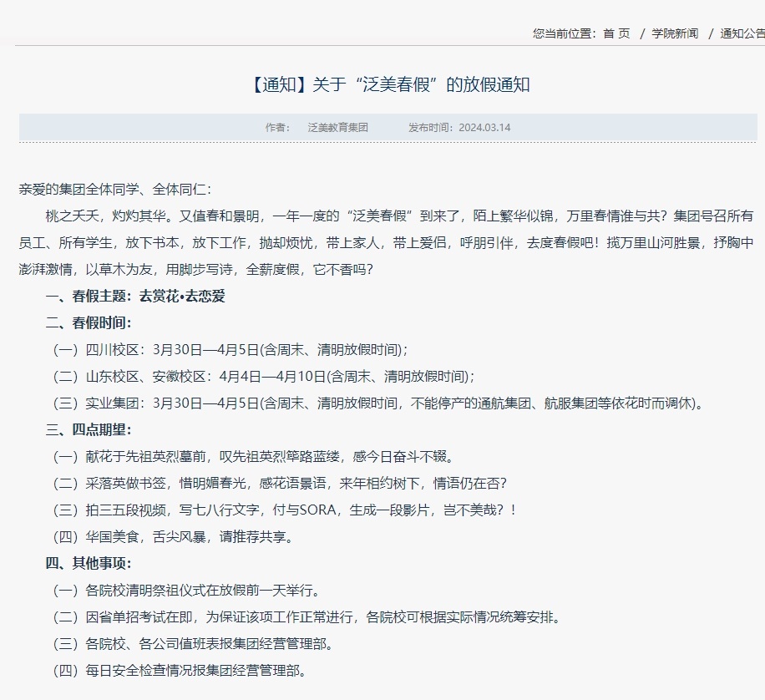
Task: Open the 首 页 breadcrumb link
Action: pos(616,33)
